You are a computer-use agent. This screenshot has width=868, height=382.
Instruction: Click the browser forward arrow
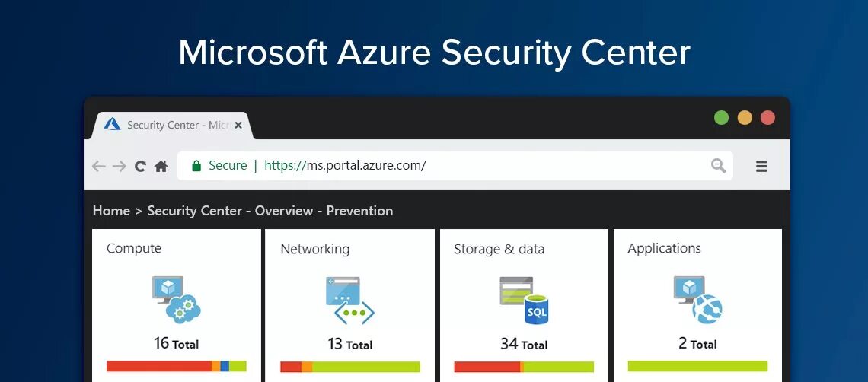point(120,166)
